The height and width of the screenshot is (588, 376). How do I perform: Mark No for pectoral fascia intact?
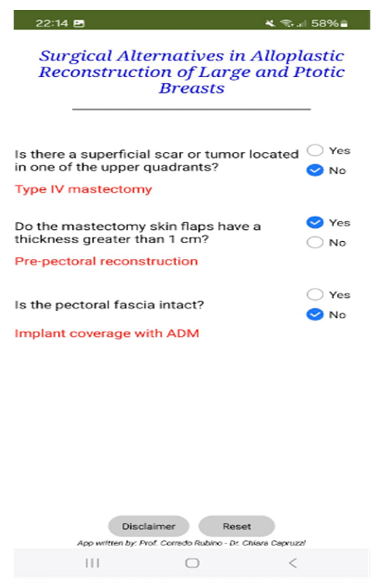[x=315, y=314]
